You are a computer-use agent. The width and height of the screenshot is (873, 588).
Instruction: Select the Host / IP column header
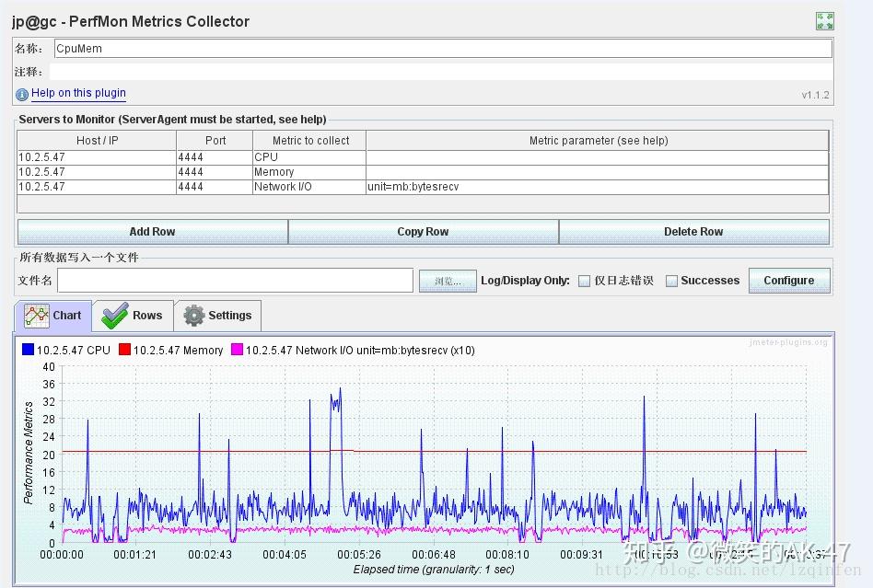point(97,140)
